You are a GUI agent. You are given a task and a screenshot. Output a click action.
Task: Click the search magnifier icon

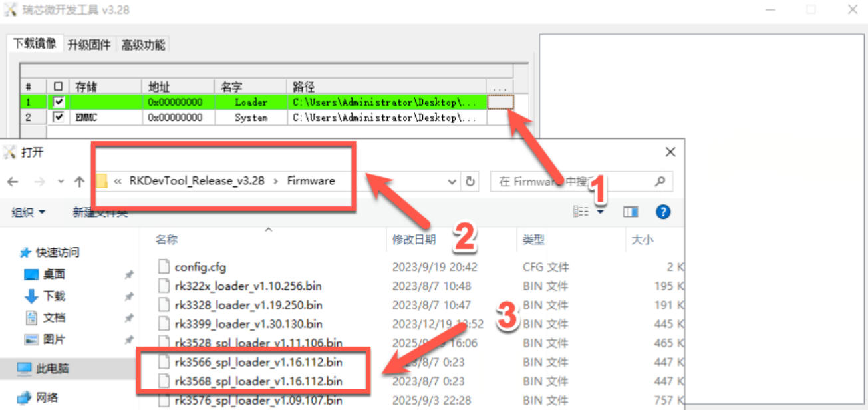point(660,181)
